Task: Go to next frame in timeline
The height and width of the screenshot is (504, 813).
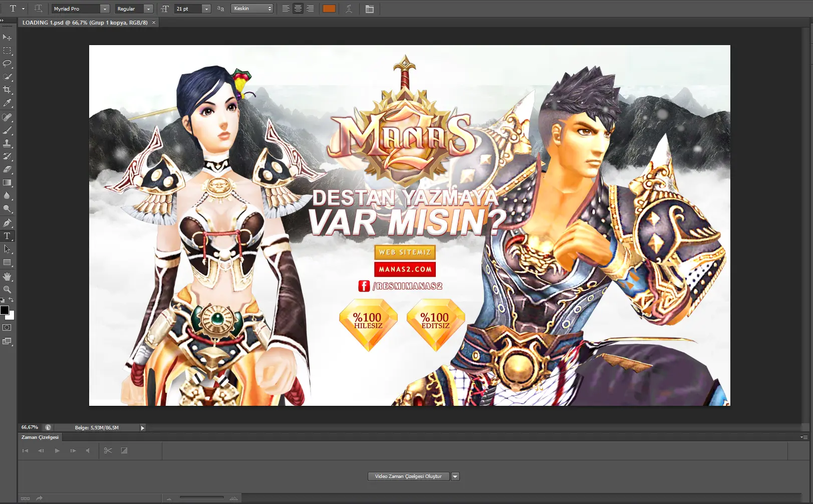Action: click(73, 451)
